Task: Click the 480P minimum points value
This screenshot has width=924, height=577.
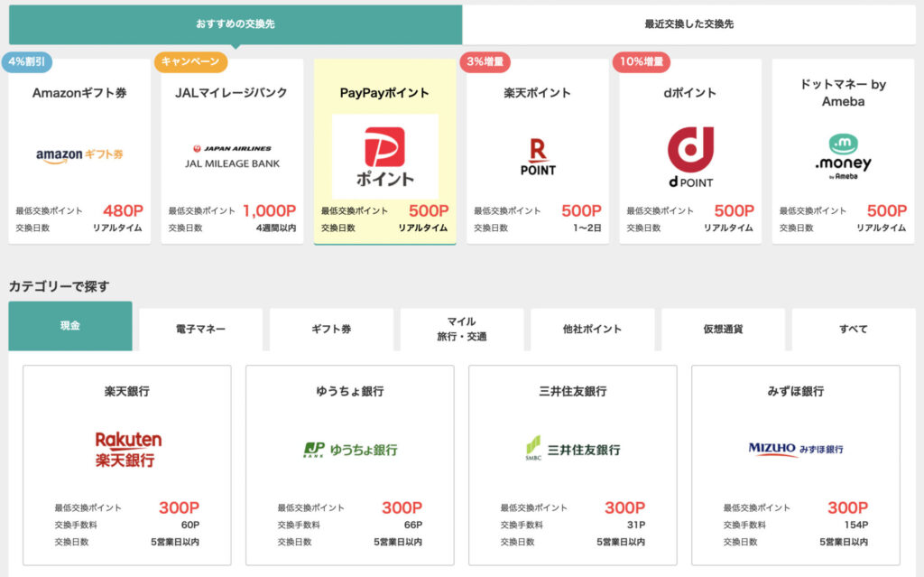Action: click(123, 210)
